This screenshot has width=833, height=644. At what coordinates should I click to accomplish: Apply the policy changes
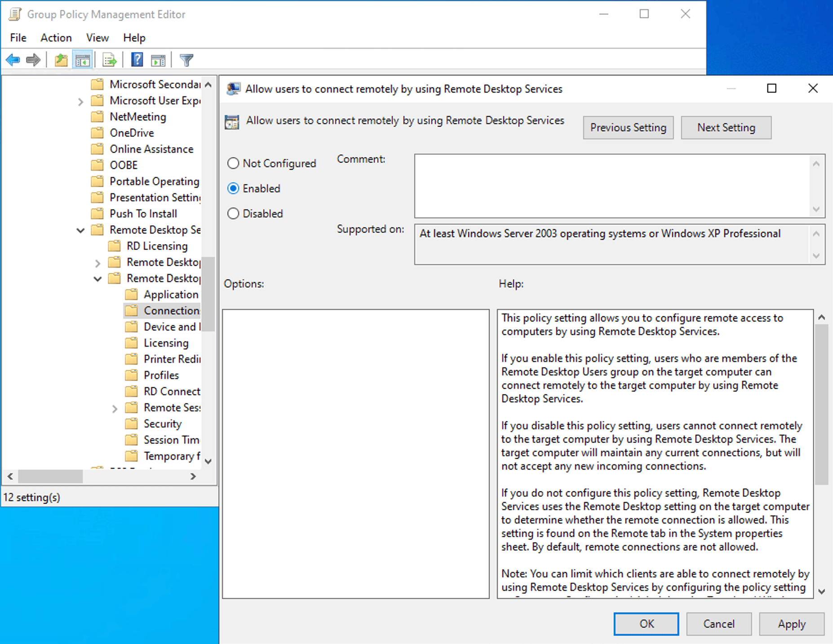pos(791,624)
